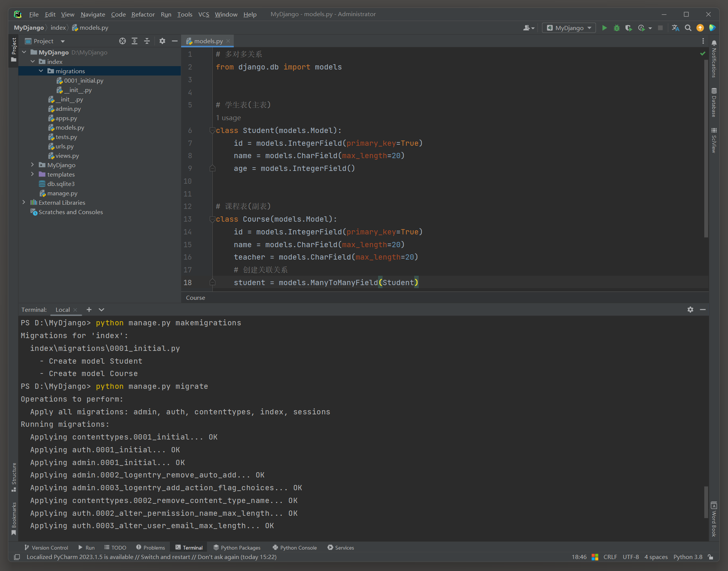
Task: Open MyDjango run configuration dropdown
Action: 569,28
